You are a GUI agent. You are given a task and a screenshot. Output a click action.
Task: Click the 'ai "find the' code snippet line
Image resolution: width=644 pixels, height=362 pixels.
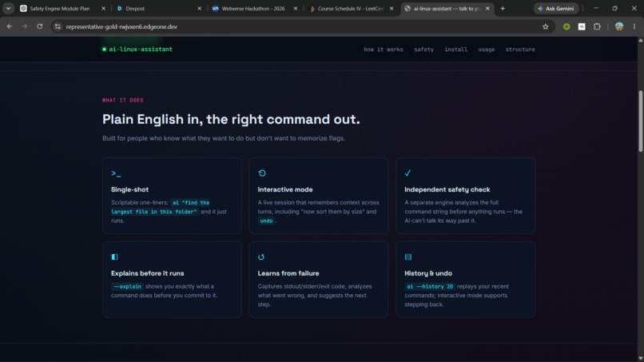tap(191, 202)
